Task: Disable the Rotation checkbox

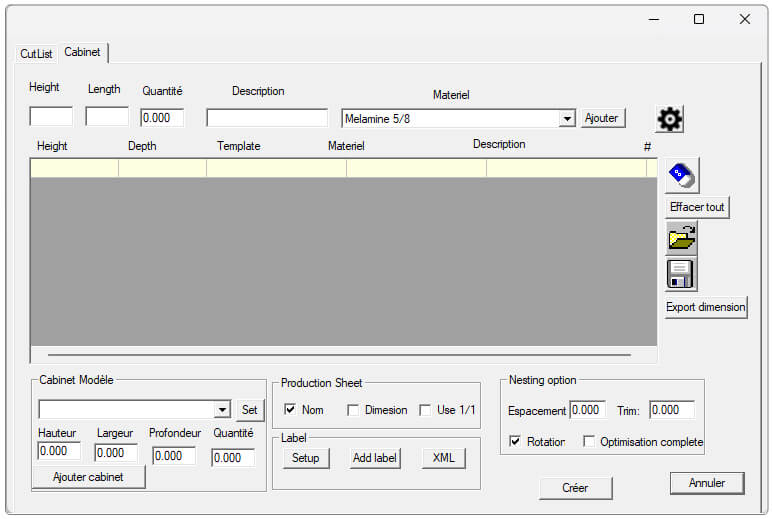Action: [x=515, y=441]
